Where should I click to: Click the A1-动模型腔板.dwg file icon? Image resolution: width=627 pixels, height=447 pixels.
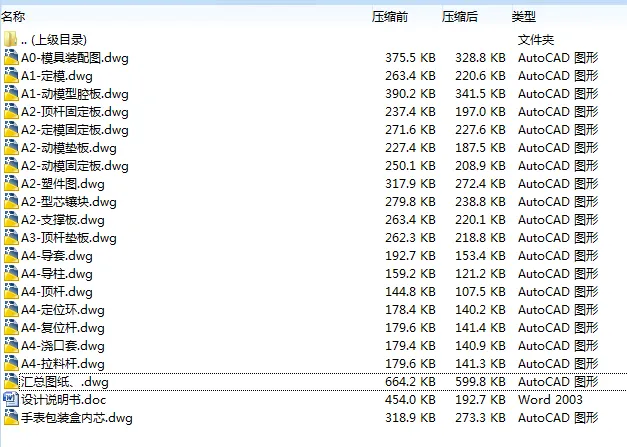point(11,94)
